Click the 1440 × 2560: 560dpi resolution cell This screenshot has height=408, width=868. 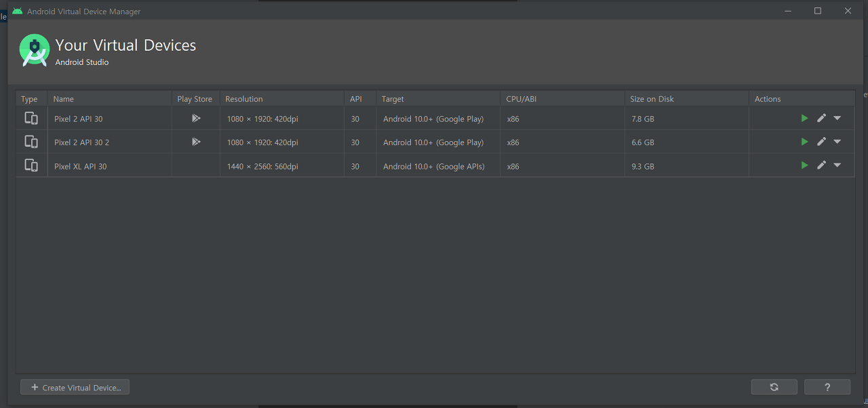(282, 165)
